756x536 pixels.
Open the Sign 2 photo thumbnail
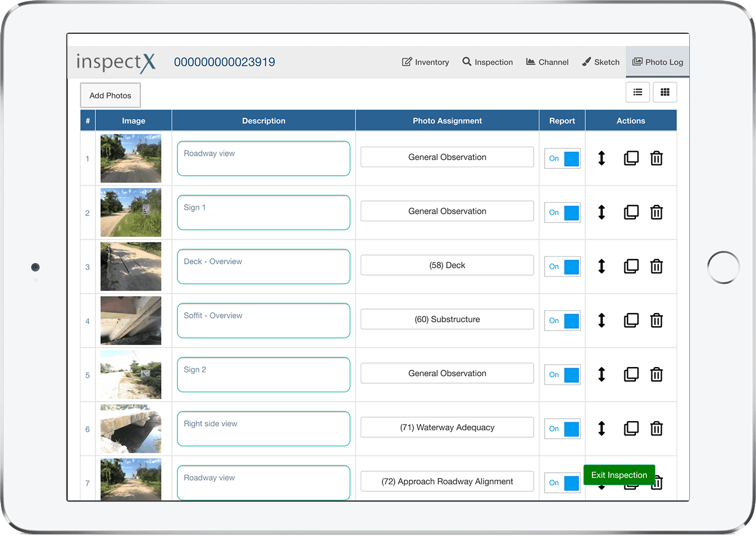(131, 375)
